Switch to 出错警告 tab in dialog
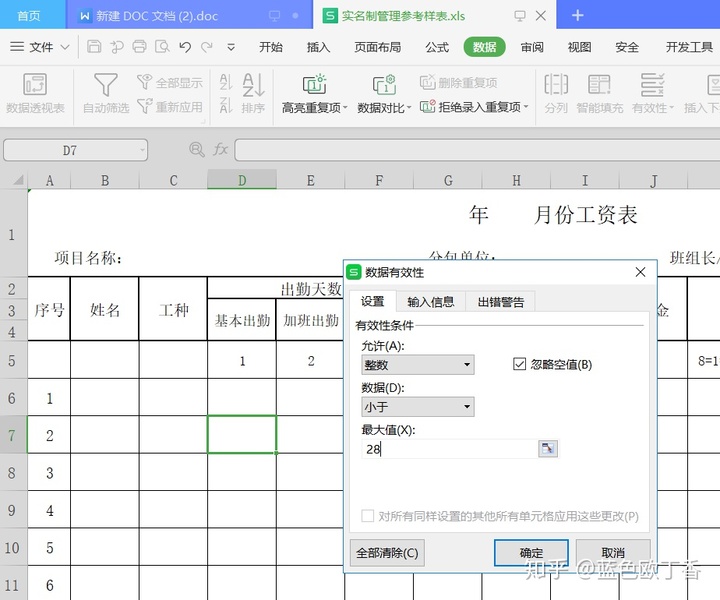Image resolution: width=720 pixels, height=600 pixels. tap(501, 302)
